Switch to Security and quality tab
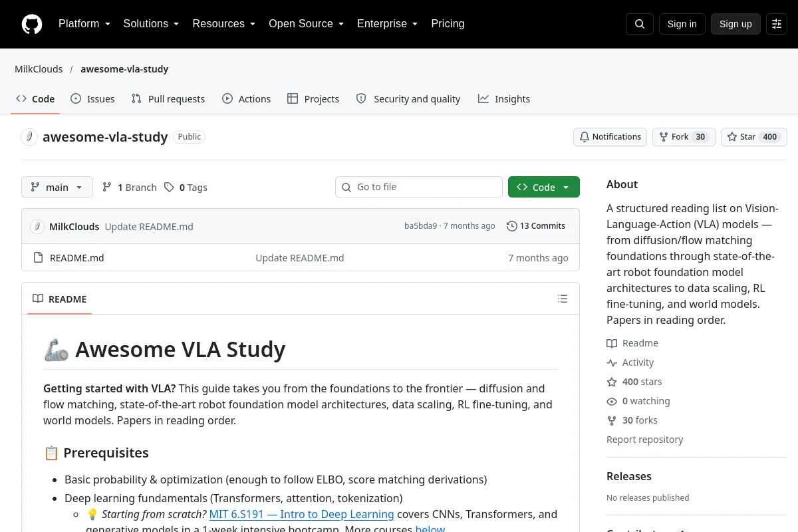 coord(408,99)
